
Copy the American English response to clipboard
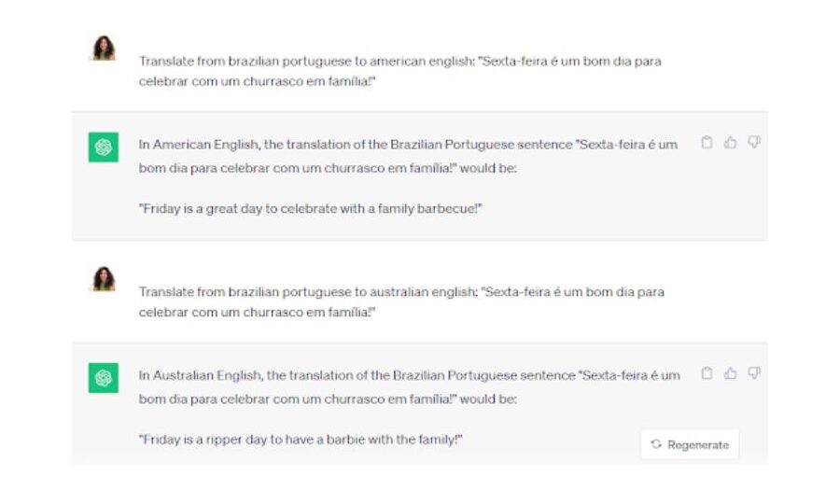pos(707,143)
